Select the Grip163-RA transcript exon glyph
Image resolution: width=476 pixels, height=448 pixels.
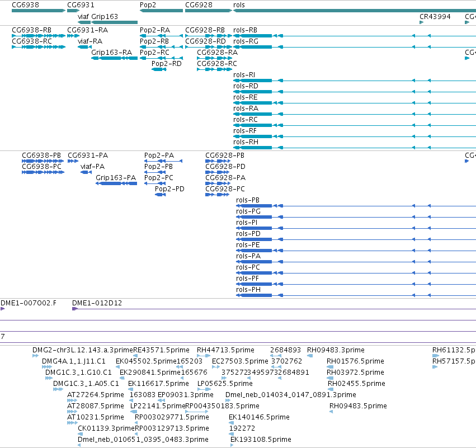click(x=115, y=58)
